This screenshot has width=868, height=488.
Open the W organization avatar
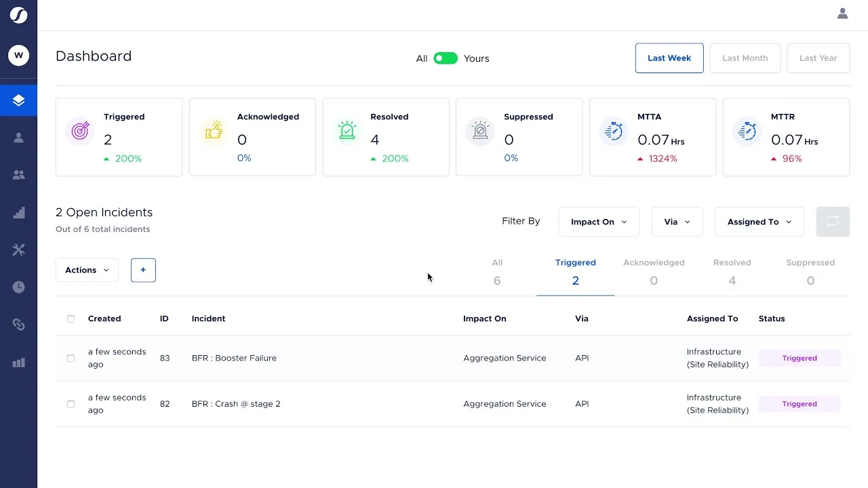tap(18, 55)
